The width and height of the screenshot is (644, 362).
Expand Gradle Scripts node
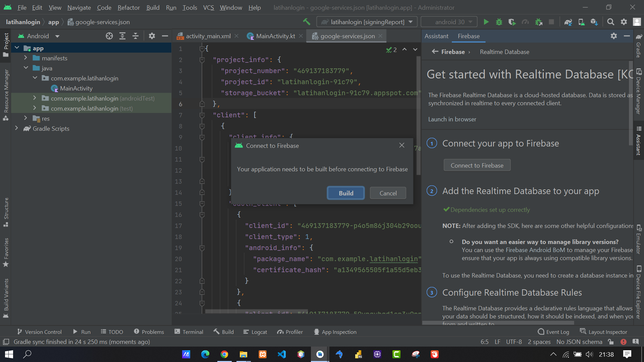(x=16, y=128)
